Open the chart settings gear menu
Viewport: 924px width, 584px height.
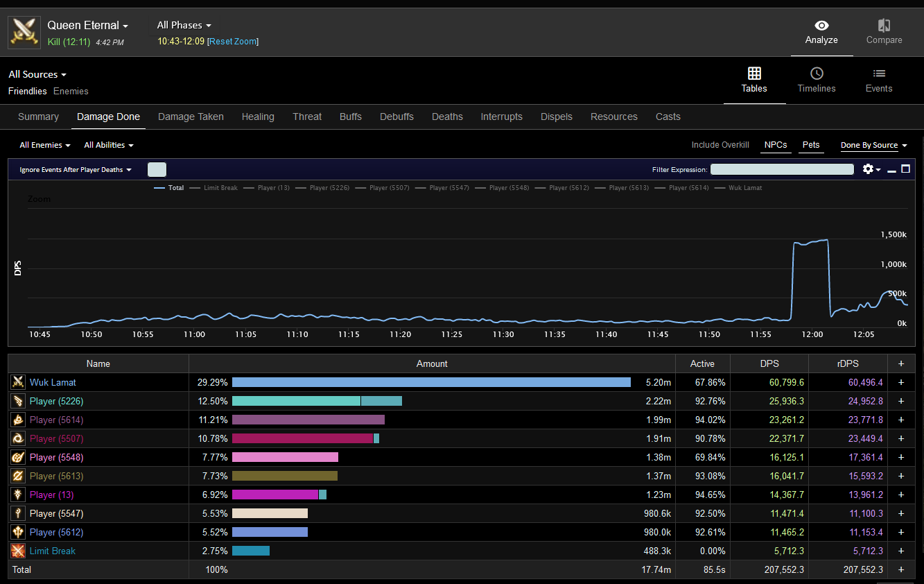(x=871, y=169)
